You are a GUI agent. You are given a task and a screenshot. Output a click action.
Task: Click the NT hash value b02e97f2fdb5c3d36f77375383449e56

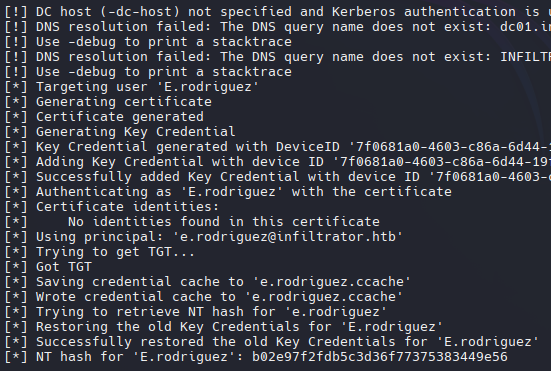click(380, 357)
